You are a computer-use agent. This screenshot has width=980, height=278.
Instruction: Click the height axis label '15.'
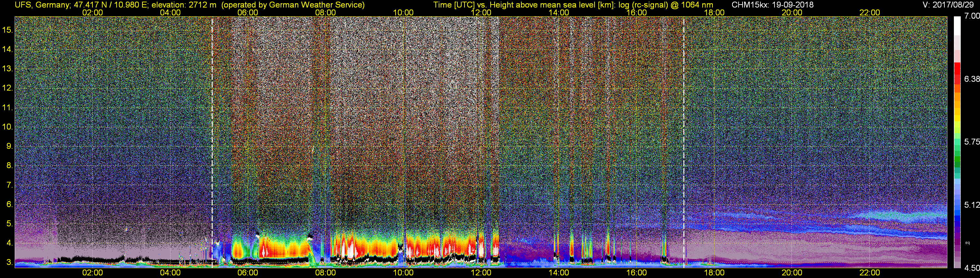pyautogui.click(x=8, y=30)
